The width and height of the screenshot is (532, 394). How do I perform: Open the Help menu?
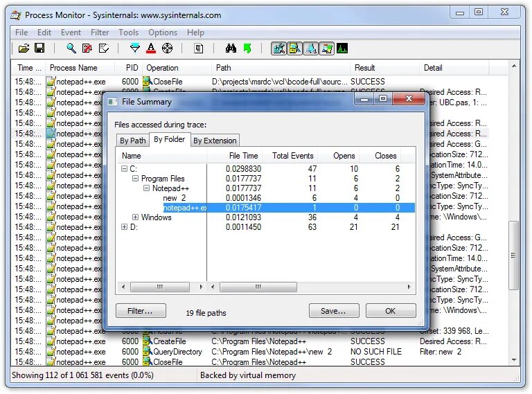click(195, 33)
